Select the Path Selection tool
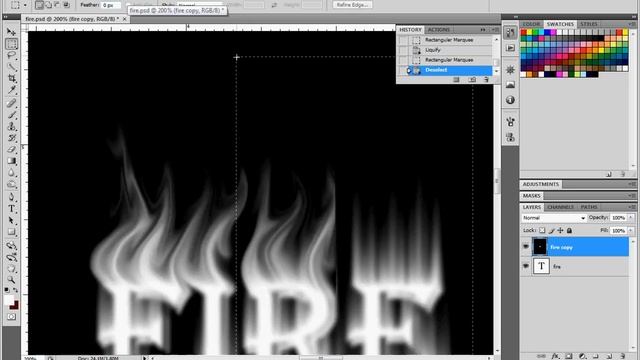 (11, 221)
